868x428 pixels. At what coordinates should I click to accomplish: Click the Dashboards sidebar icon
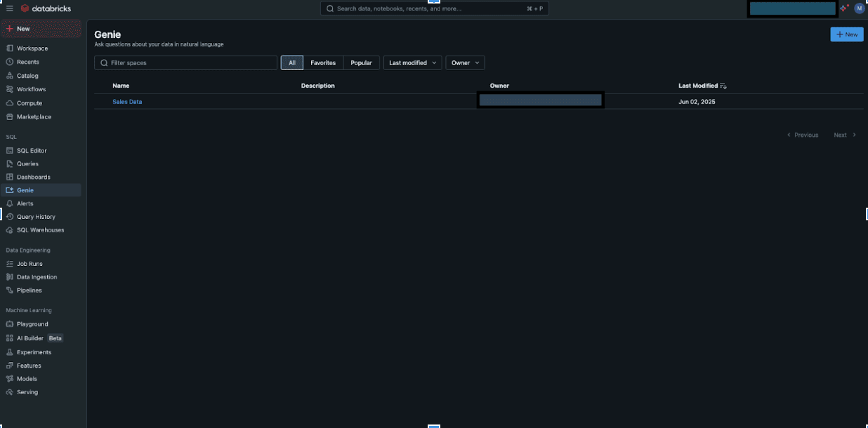tap(10, 177)
